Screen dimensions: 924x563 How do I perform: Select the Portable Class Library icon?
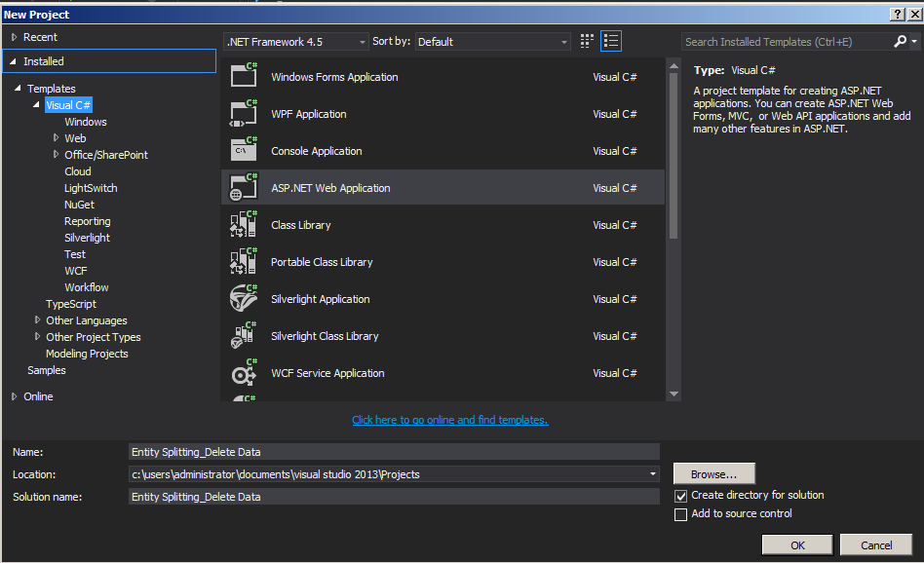(243, 262)
